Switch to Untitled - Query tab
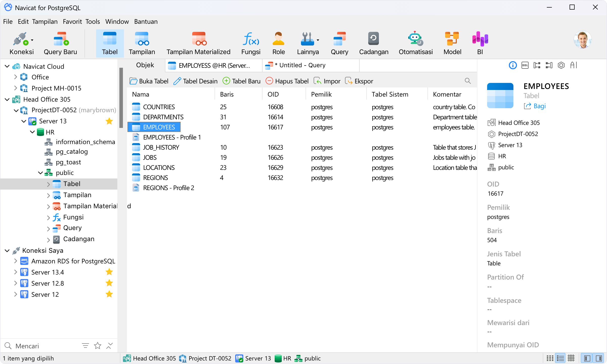Image resolution: width=607 pixels, height=364 pixels. (311, 65)
